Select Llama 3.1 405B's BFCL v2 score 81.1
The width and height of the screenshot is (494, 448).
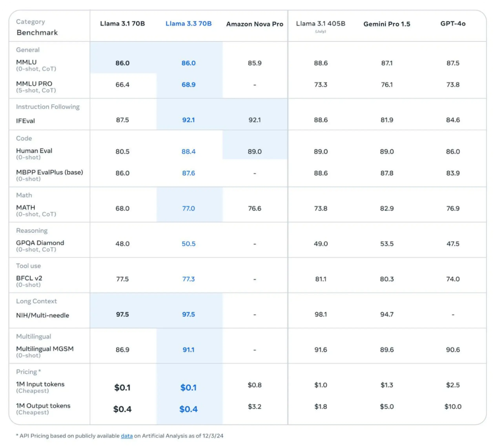pyautogui.click(x=321, y=279)
